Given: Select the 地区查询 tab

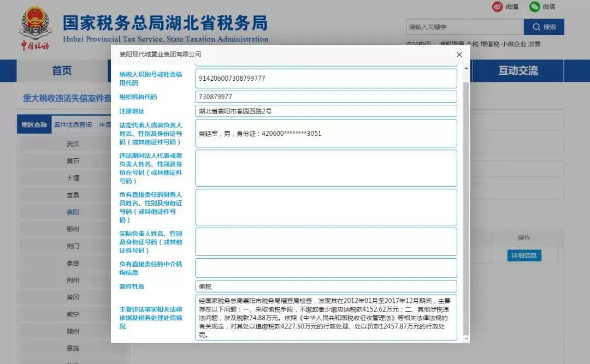Looking at the screenshot, I should [34, 124].
